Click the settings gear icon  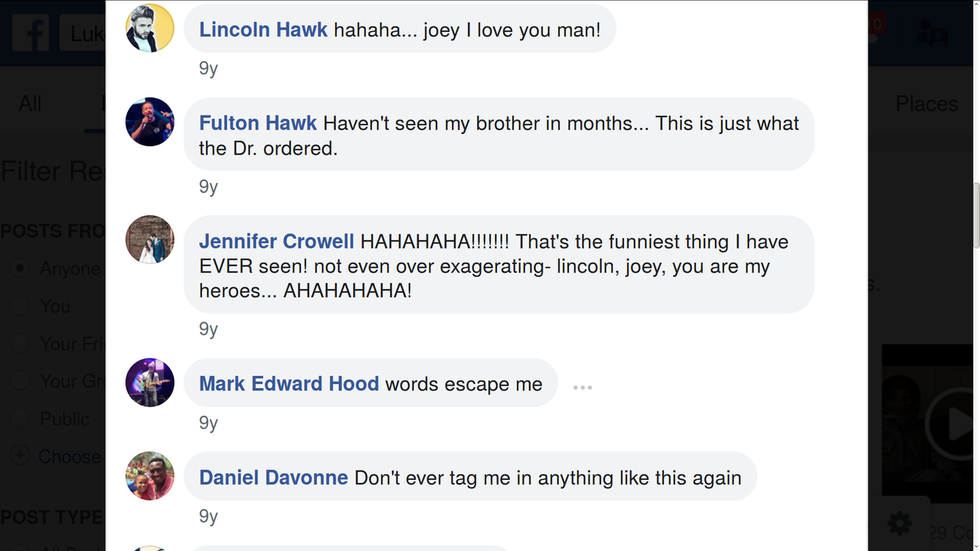click(x=900, y=523)
